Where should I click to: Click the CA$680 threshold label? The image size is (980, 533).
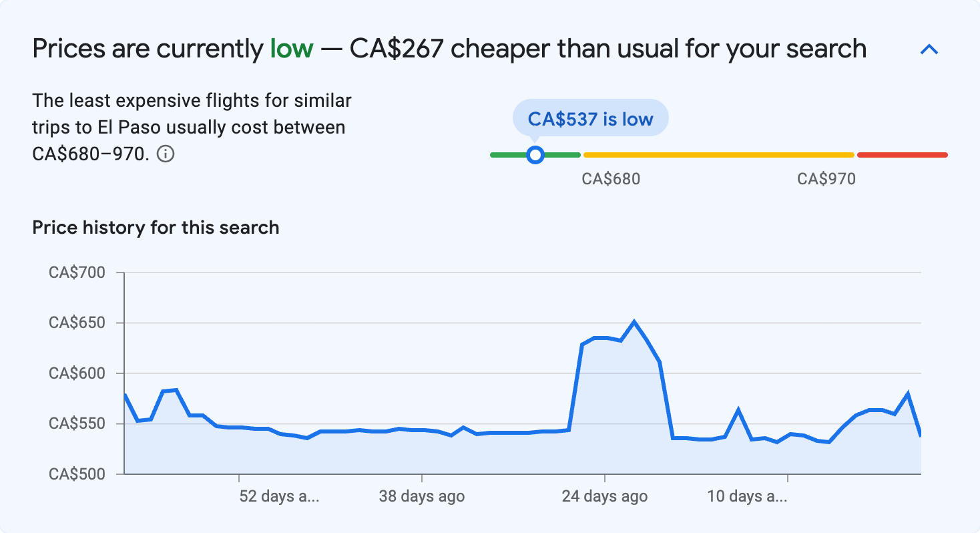tap(611, 178)
